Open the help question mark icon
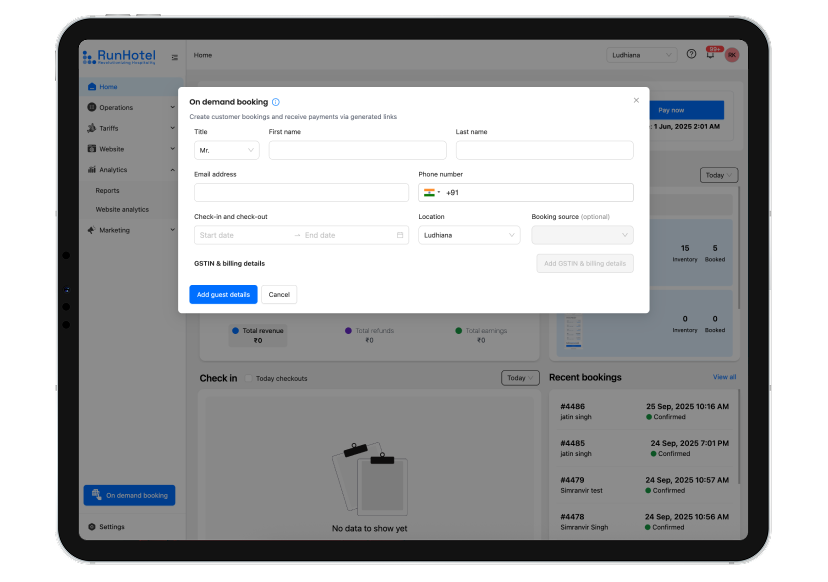Viewport: 828px width, 582px height. 691,54
